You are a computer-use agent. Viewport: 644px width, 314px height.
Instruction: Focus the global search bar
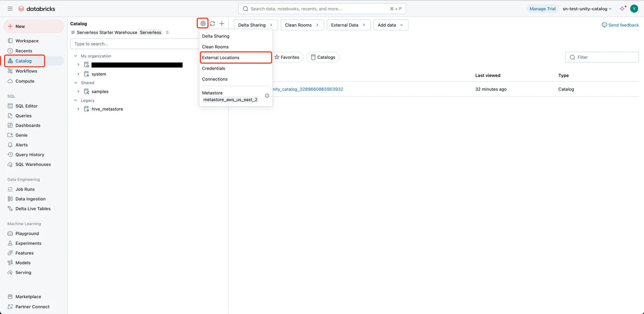point(322,9)
